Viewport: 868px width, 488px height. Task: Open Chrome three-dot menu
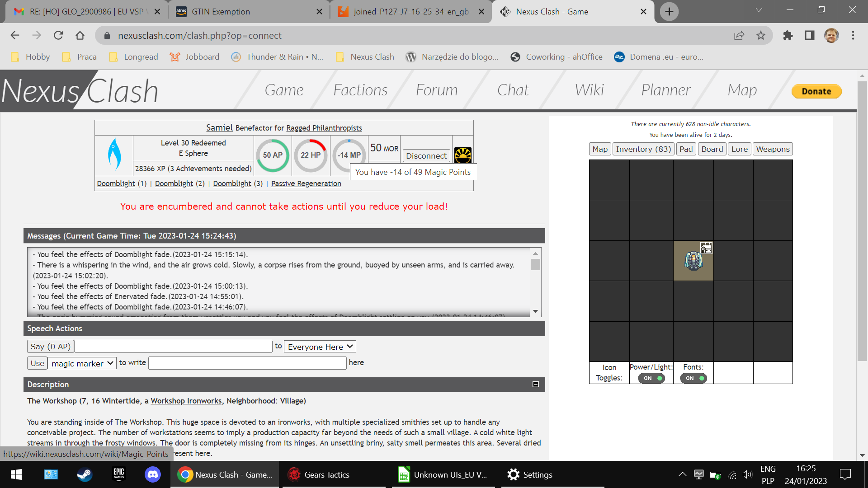tap(853, 35)
